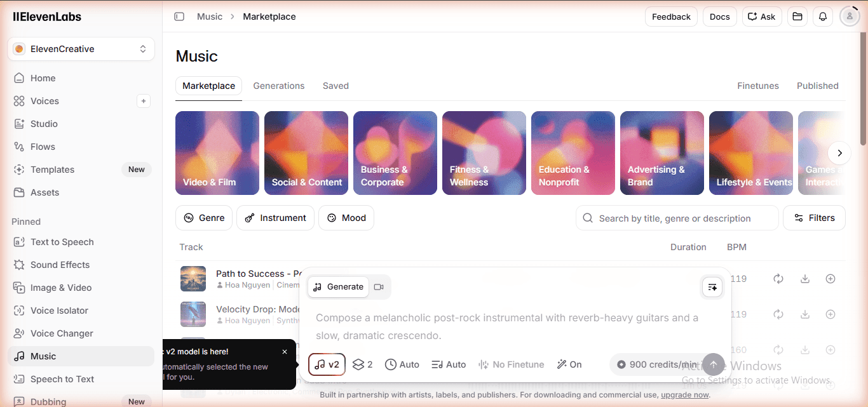Screen dimensions: 868x407
Task: Toggle the sidebar collapse icon
Action: (179, 17)
